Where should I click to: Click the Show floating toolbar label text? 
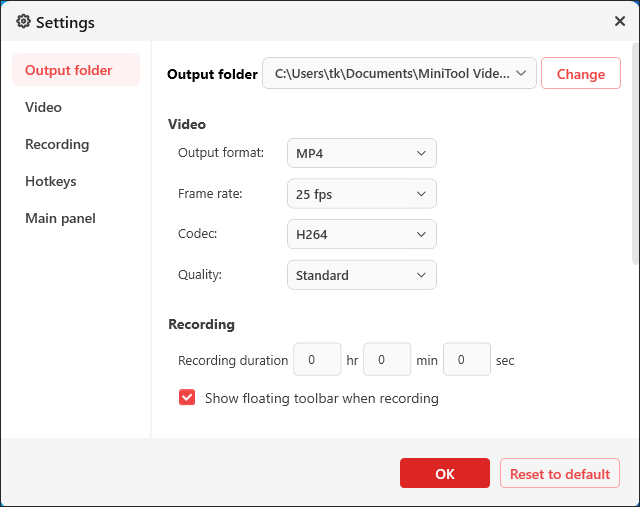pos(322,398)
